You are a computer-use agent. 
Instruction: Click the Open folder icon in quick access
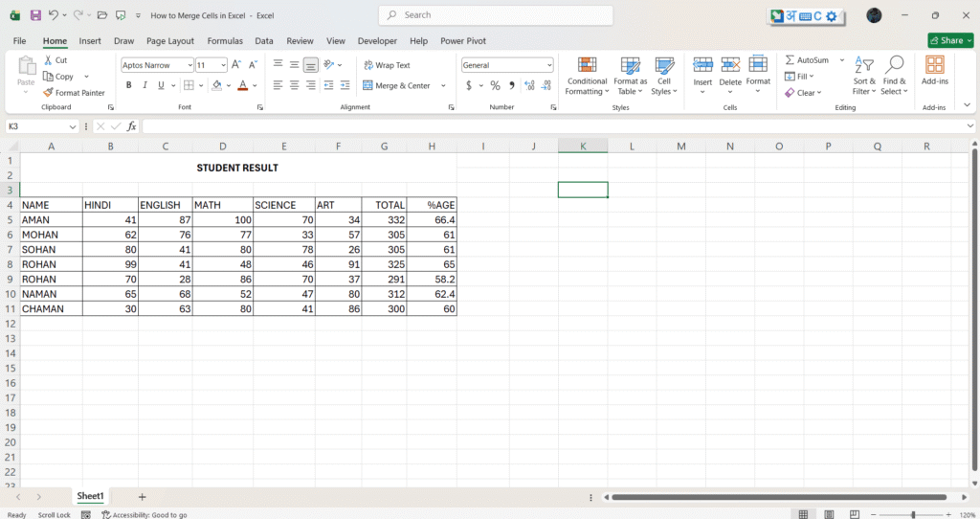coord(102,15)
